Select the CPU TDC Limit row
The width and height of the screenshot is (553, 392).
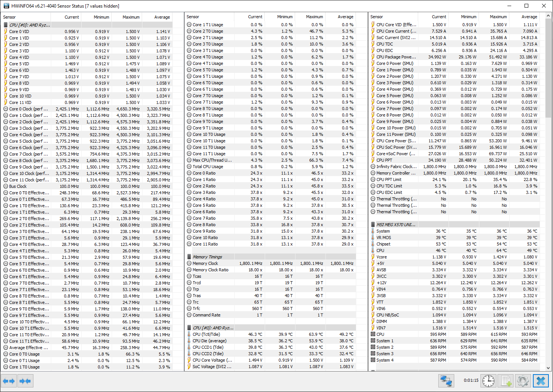[455, 186]
